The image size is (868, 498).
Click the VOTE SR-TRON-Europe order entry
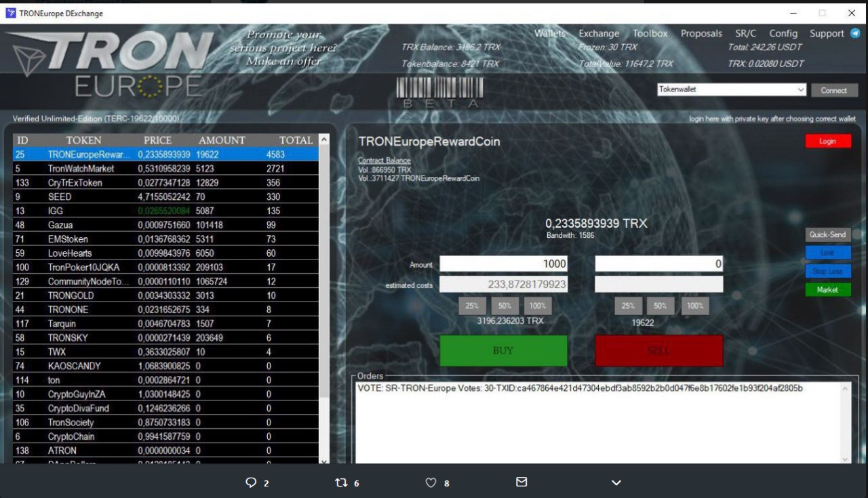(581, 388)
